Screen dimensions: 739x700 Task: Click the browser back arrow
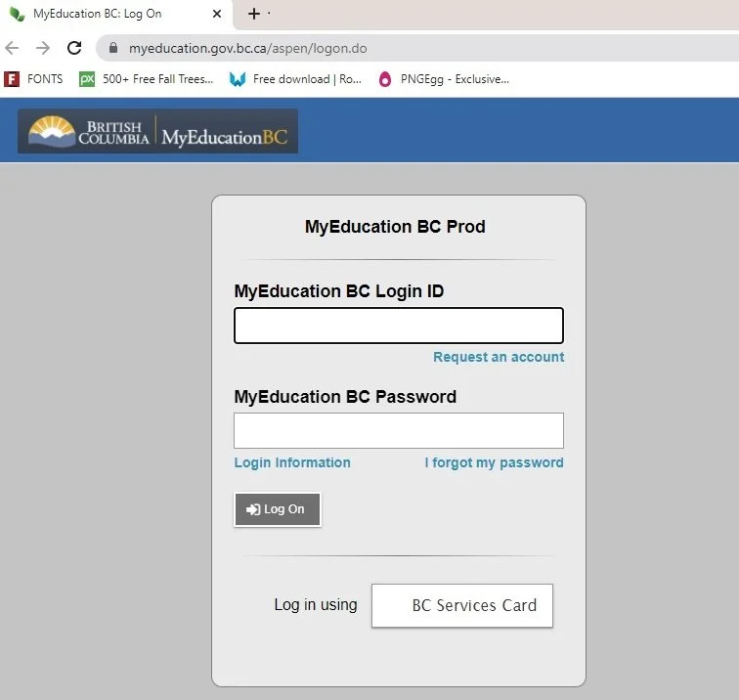pyautogui.click(x=12, y=48)
